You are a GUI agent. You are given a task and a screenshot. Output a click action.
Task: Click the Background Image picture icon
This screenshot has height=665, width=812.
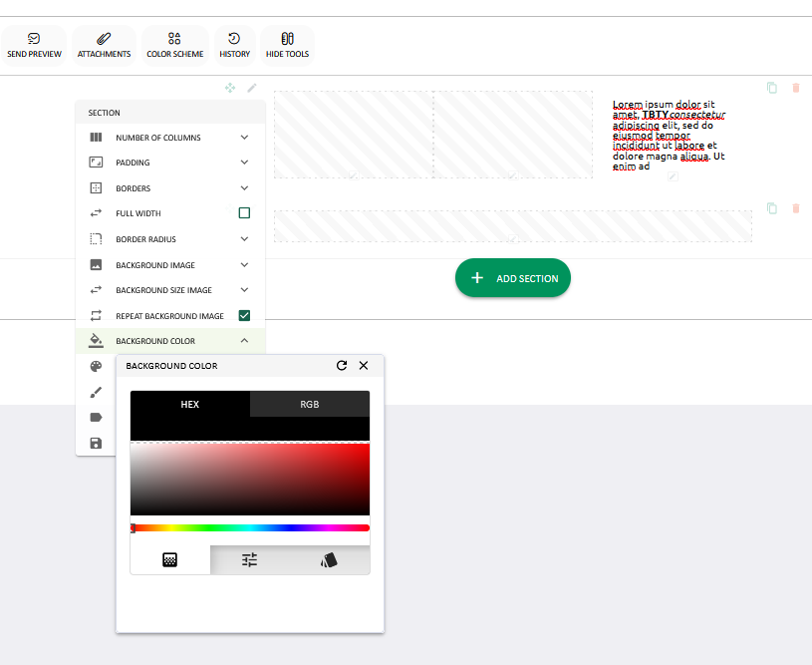point(96,265)
